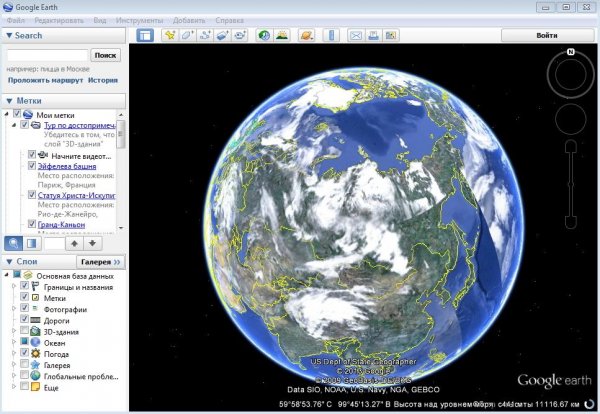The image size is (600, 414).
Task: Click the 3D-здания building icon
Action: 36,331
